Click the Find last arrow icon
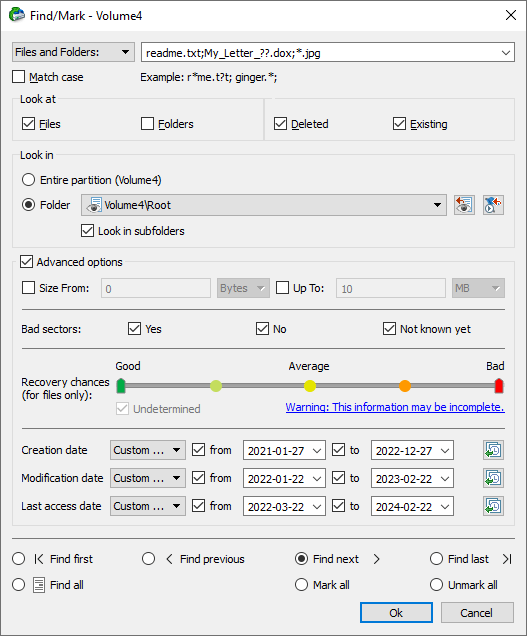527x636 pixels. (x=507, y=559)
